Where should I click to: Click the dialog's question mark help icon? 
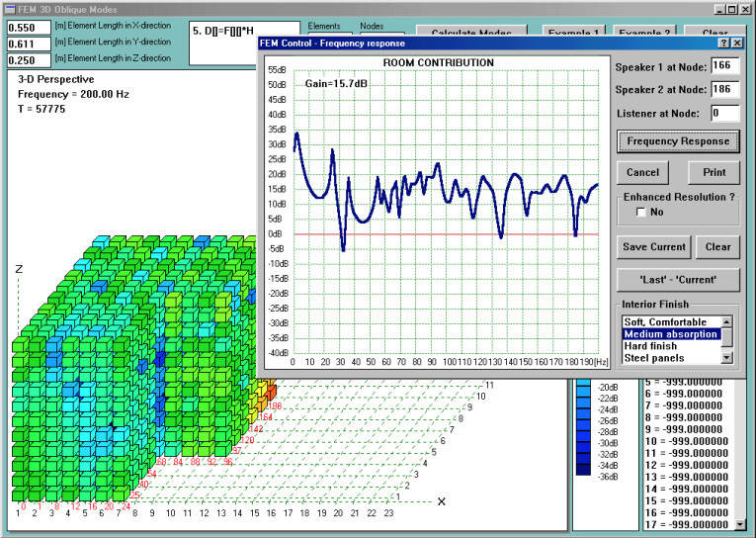coord(724,44)
